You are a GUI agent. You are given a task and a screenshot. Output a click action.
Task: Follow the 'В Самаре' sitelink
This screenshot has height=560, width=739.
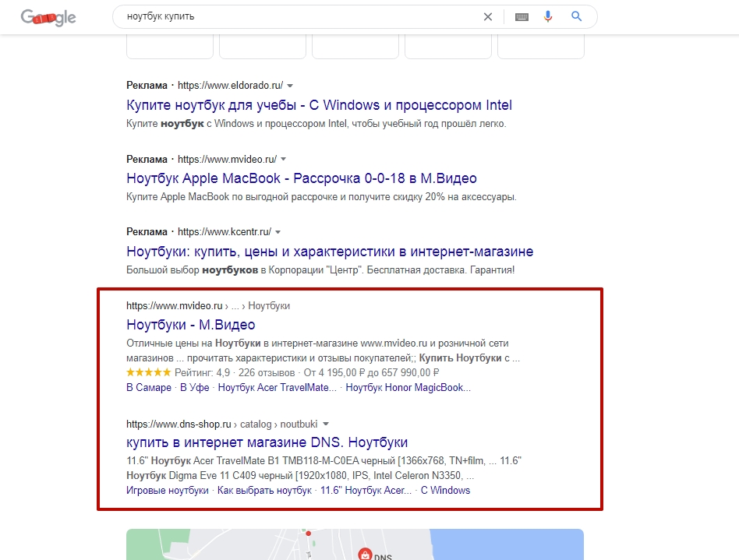pyautogui.click(x=149, y=388)
